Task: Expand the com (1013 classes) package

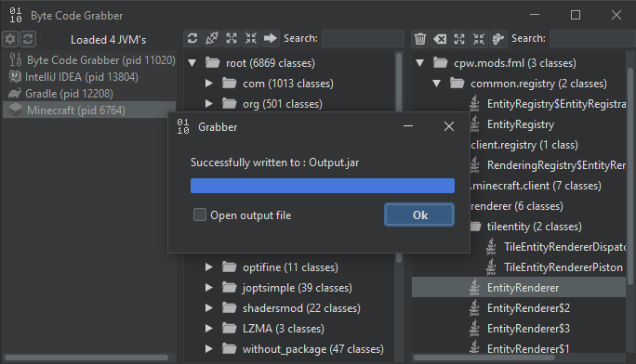Action: click(209, 84)
